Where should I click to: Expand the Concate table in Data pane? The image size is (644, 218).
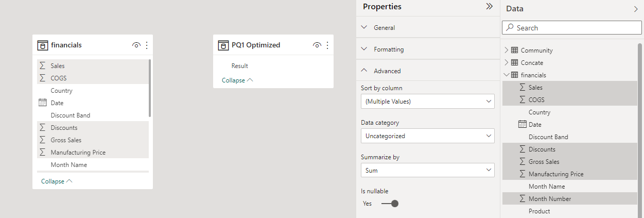[507, 63]
